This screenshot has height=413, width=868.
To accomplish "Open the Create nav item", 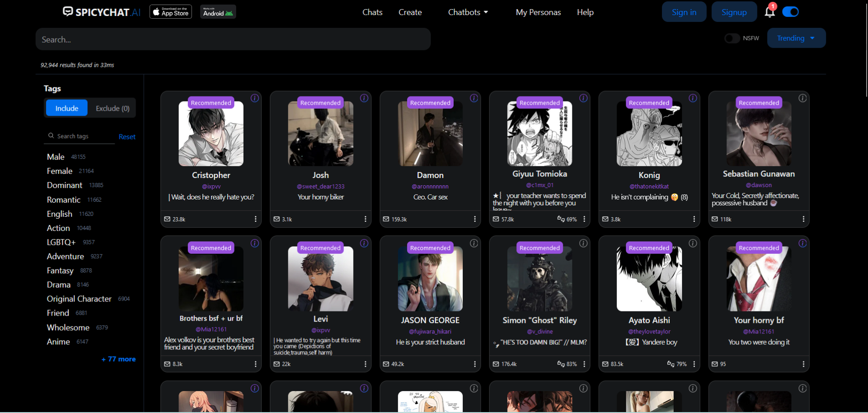I will 410,12.
